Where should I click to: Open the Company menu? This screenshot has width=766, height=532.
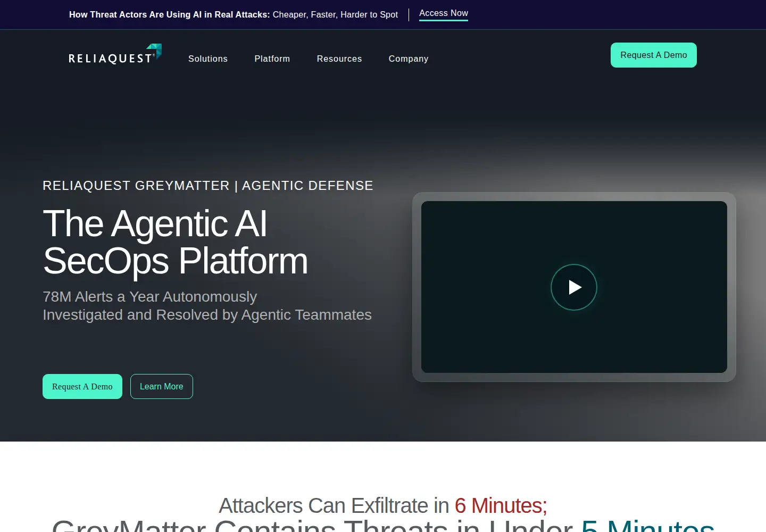(409, 59)
